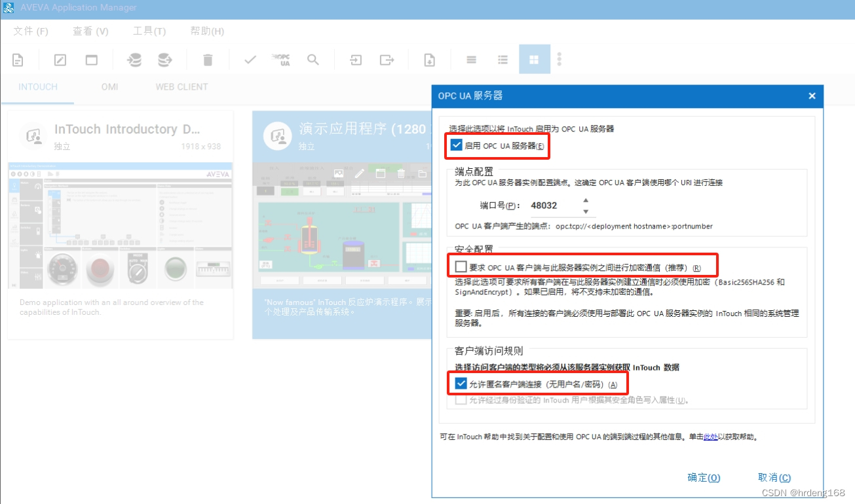Viewport: 855px width, 504px height.
Task: Click Demo application description text on first card
Action: click(111, 307)
